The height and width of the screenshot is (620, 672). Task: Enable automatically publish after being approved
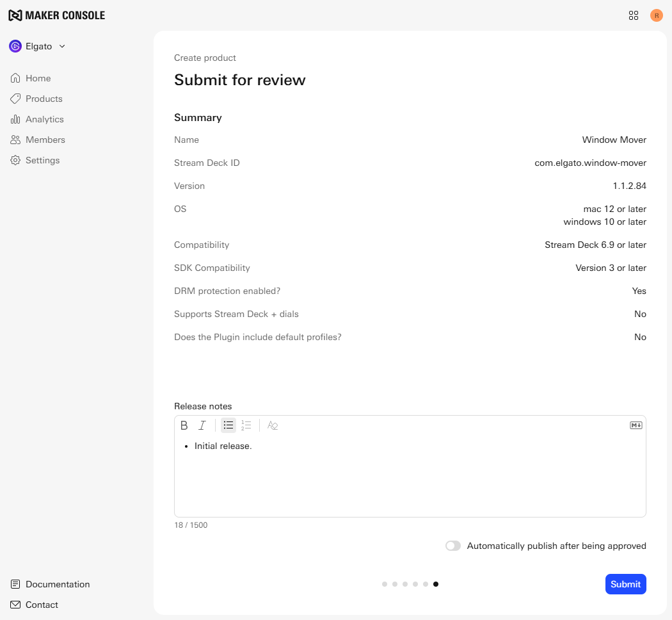[x=453, y=546]
